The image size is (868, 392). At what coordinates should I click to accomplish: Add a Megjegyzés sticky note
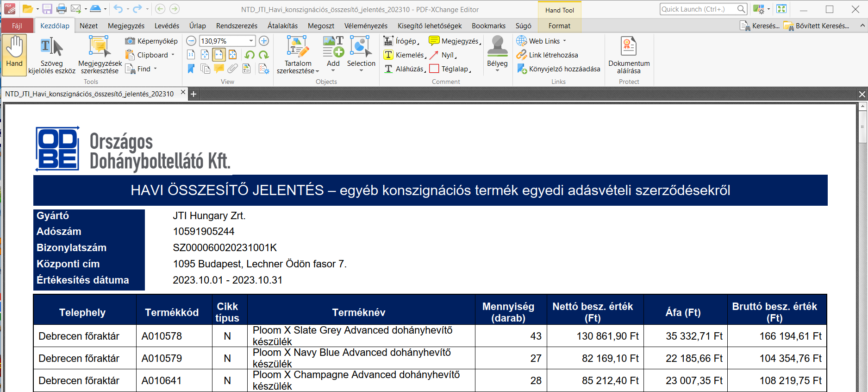455,41
